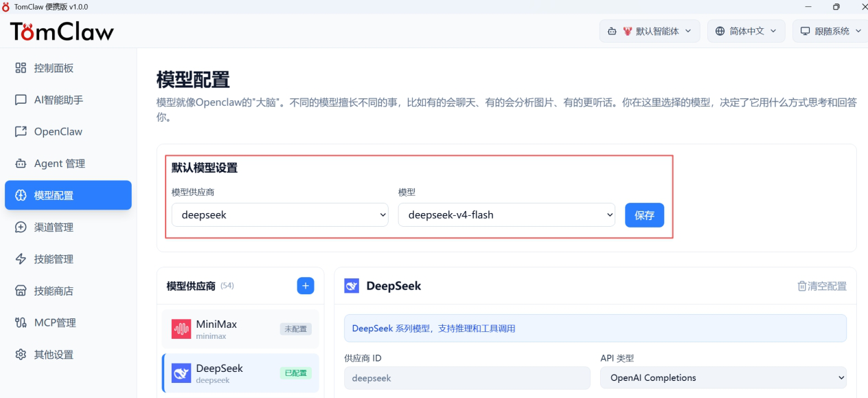Click the DeepSeek whale logo in detail header

tap(352, 286)
